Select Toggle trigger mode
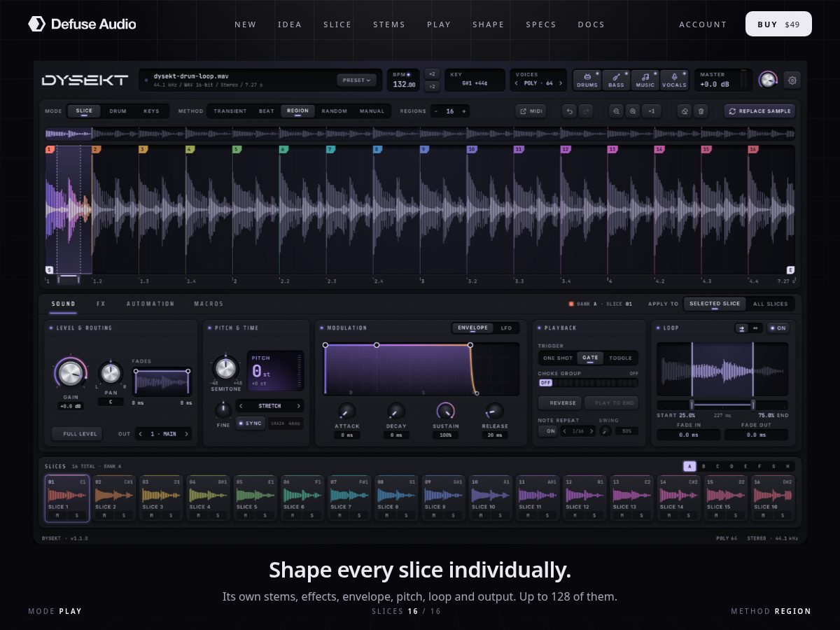Screen dimensions: 840x630 click(620, 358)
